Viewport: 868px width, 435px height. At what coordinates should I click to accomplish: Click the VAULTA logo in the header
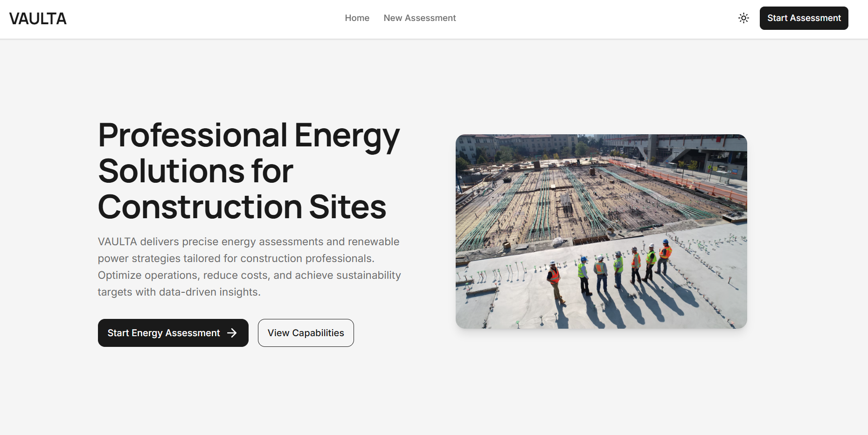tap(38, 19)
